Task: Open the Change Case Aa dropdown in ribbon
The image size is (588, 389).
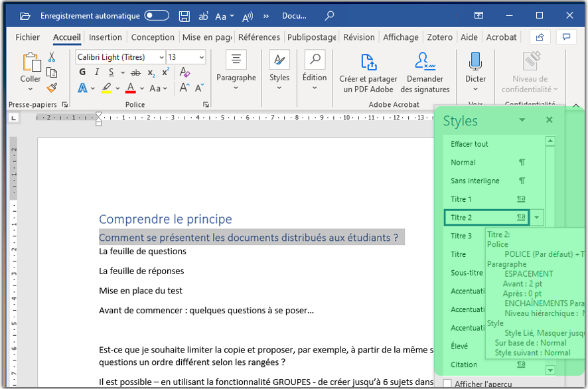Action: pos(158,88)
